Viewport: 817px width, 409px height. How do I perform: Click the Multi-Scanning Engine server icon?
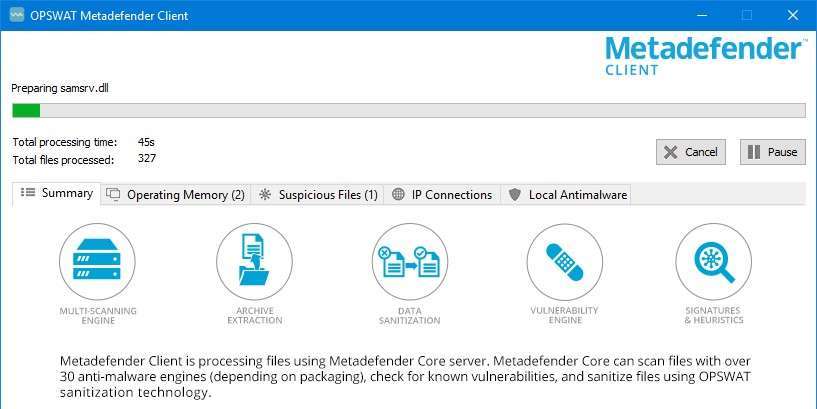(x=97, y=262)
